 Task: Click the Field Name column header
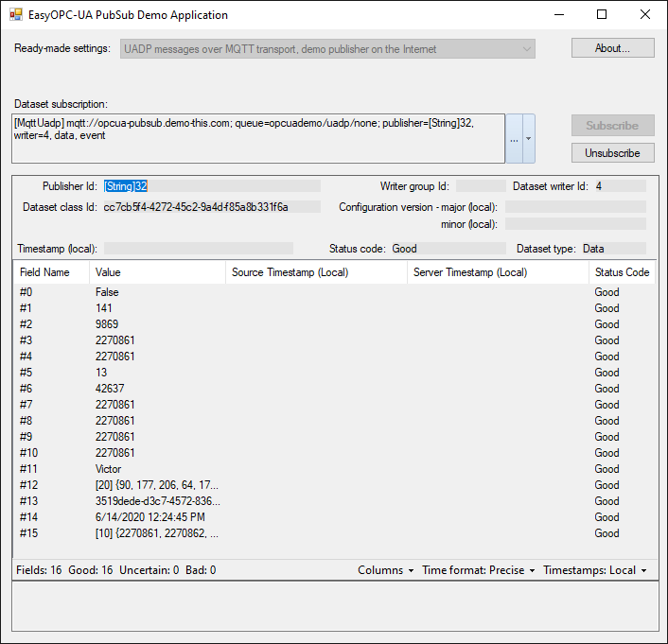[51, 272]
